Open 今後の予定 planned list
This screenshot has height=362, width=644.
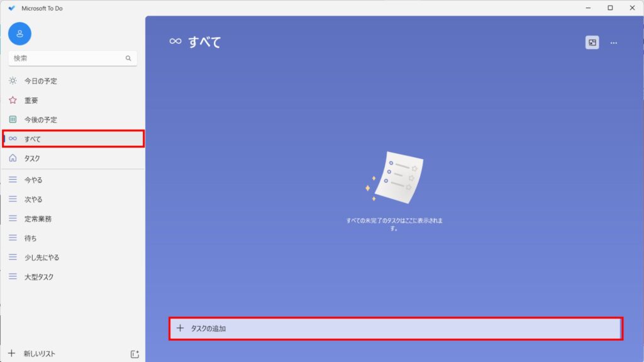click(x=41, y=119)
